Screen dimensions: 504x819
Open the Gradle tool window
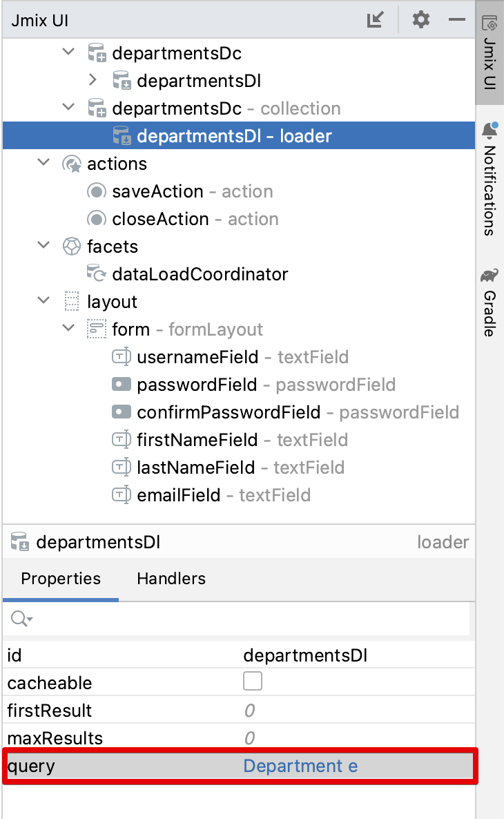(x=490, y=303)
